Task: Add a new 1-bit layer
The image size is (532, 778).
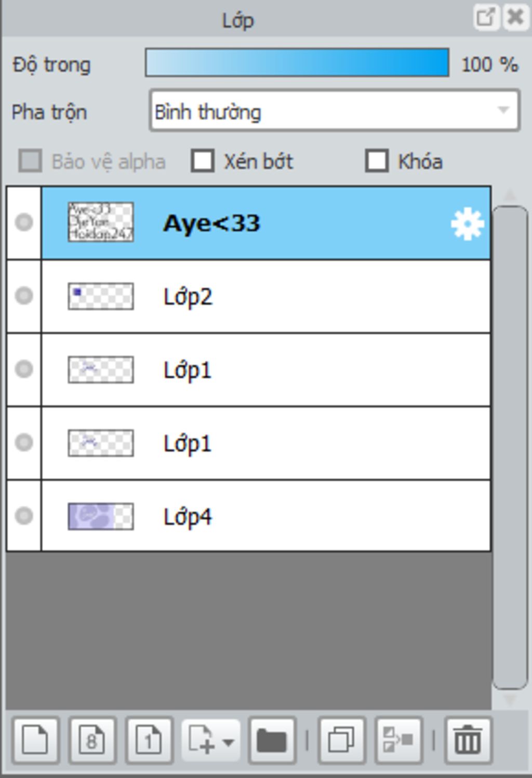Action: click(x=149, y=740)
